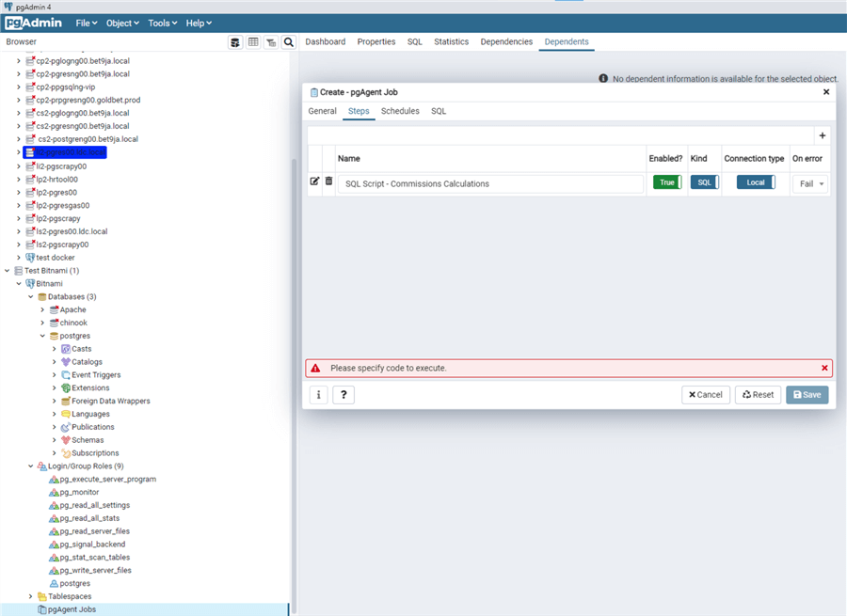Viewport: 847px width, 616px height.
Task: Select the lp2-pgscrapy server
Action: (x=57, y=218)
